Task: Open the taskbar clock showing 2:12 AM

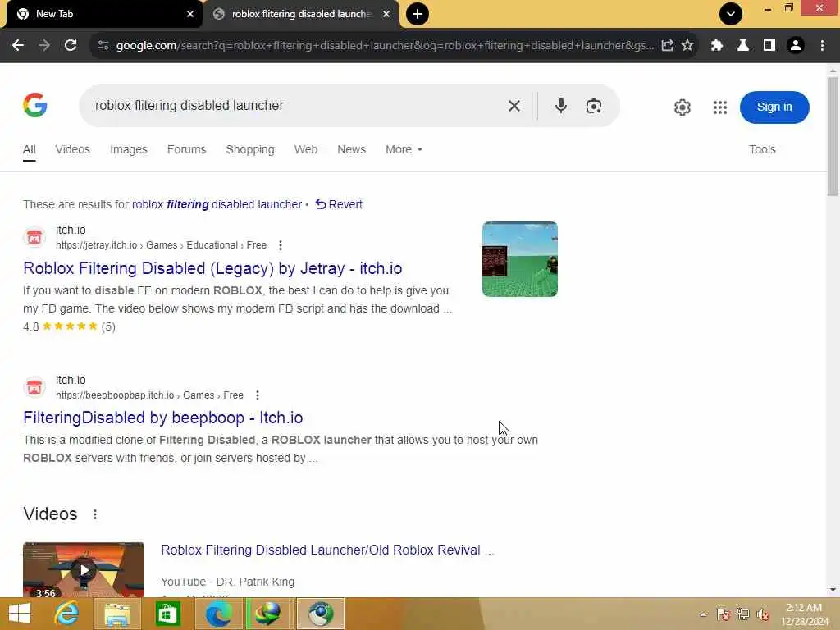Action: [x=804, y=614]
